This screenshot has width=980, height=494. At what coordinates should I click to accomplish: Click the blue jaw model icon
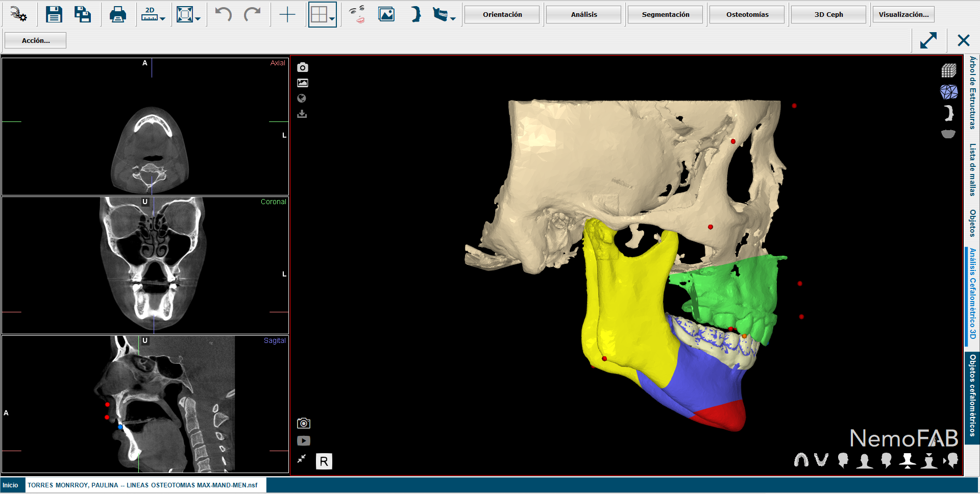coord(440,14)
